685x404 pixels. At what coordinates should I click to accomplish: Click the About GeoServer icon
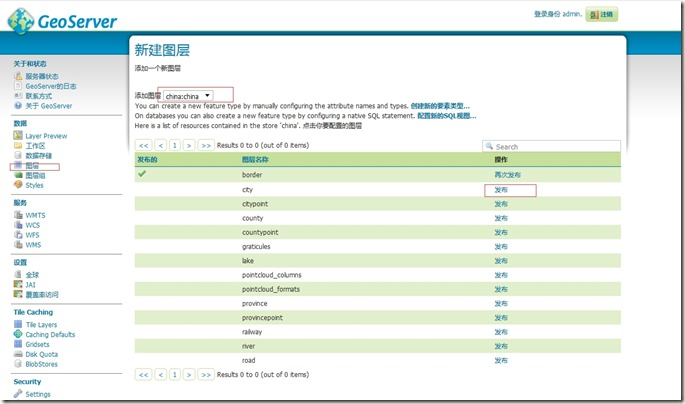pyautogui.click(x=18, y=105)
